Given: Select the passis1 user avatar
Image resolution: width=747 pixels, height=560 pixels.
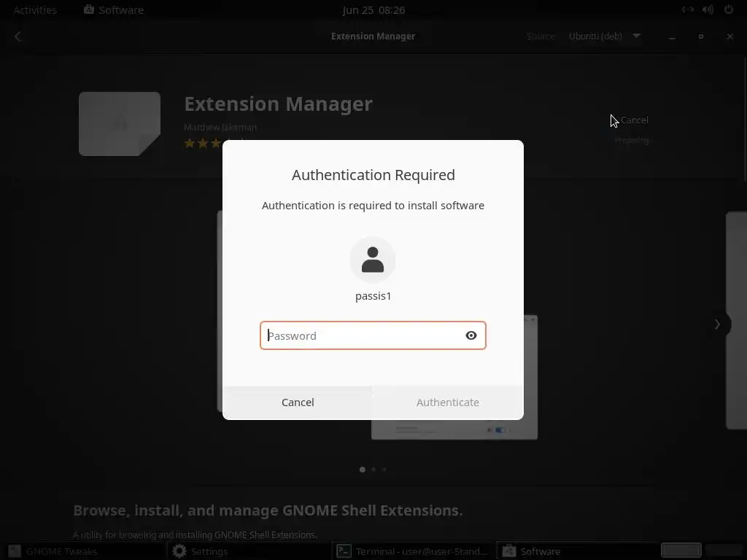Looking at the screenshot, I should 373,260.
